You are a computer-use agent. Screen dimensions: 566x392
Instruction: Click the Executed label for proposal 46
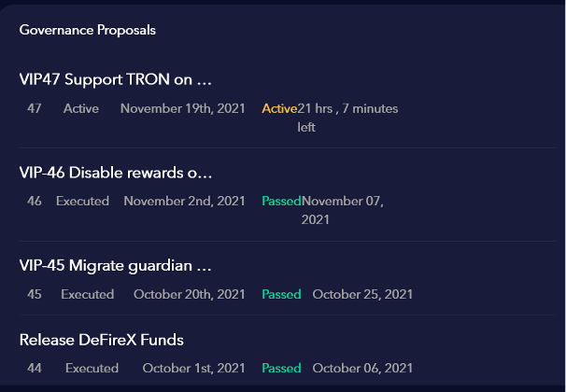point(82,201)
